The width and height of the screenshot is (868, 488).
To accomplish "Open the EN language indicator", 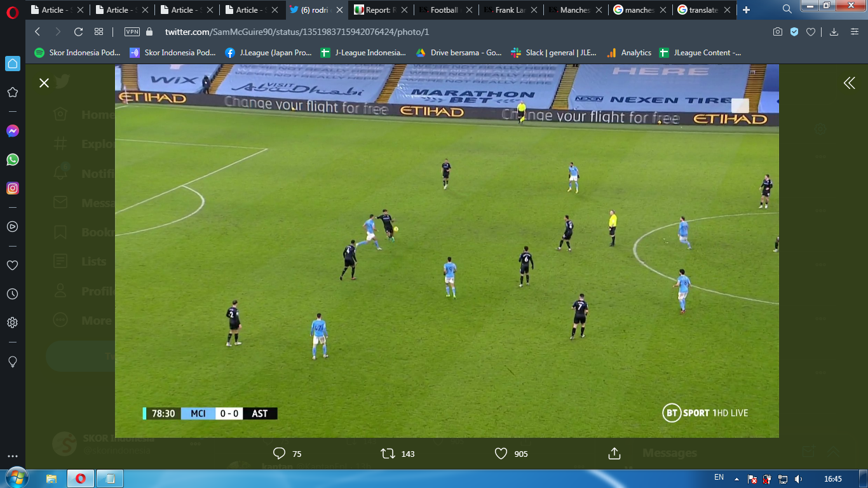I will tap(719, 478).
